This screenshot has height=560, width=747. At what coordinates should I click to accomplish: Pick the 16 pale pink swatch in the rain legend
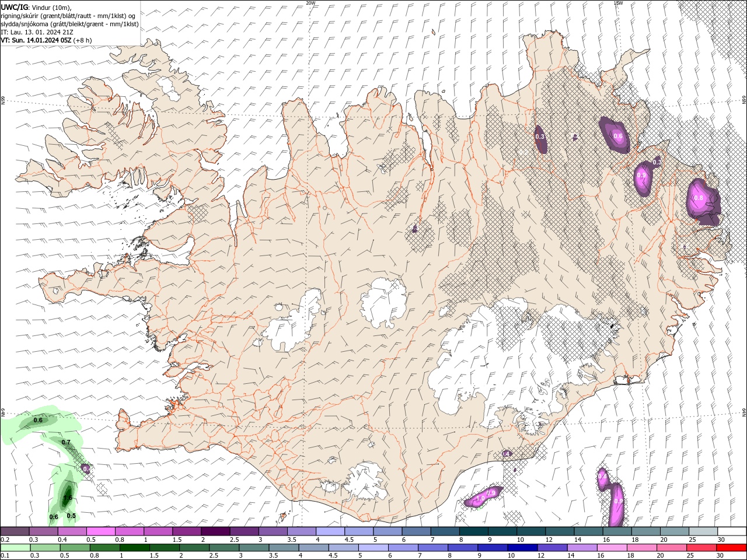pyautogui.click(x=612, y=548)
